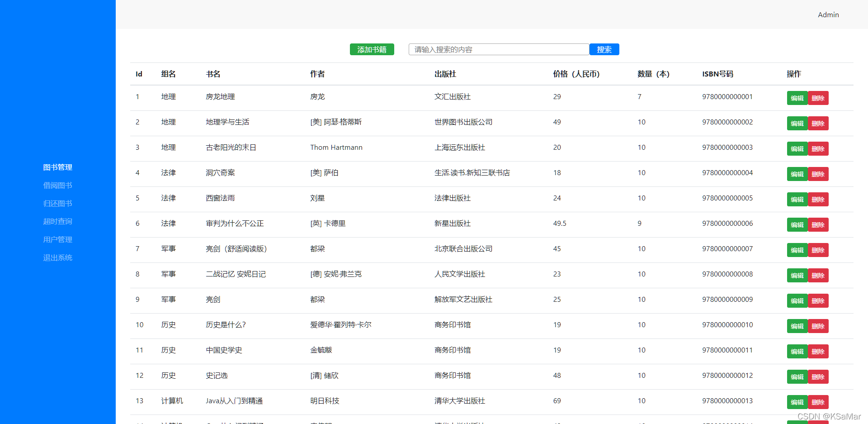Edit the 二战记忆 安妮日记 row
The width and height of the screenshot is (868, 424).
(x=797, y=275)
